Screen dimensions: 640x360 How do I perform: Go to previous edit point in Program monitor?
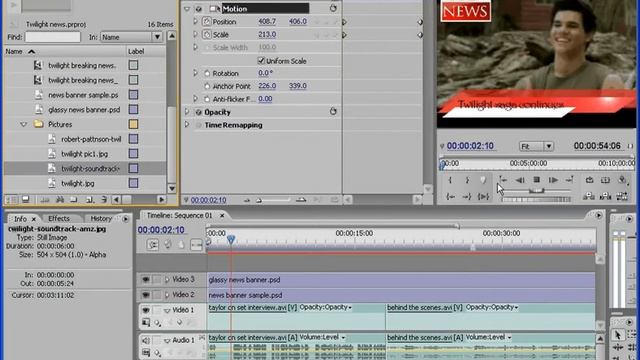point(503,180)
